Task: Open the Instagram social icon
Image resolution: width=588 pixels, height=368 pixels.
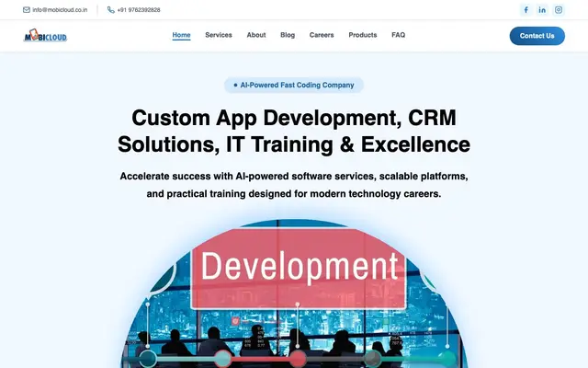Action: (x=559, y=10)
